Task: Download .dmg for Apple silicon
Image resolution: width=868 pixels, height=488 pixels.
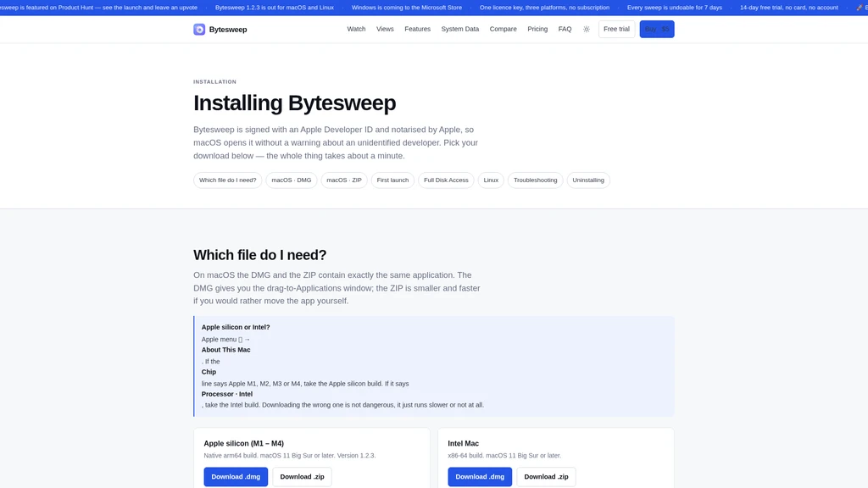Action: point(236,476)
